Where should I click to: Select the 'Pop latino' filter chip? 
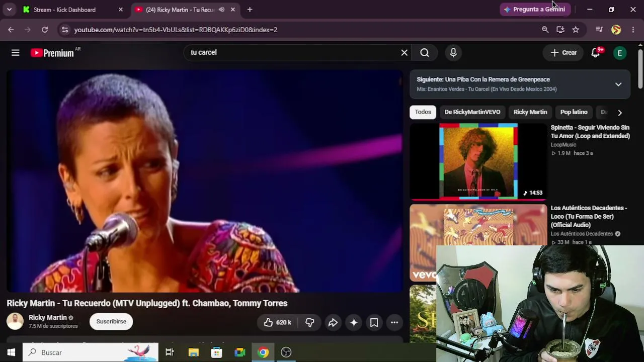click(x=574, y=112)
